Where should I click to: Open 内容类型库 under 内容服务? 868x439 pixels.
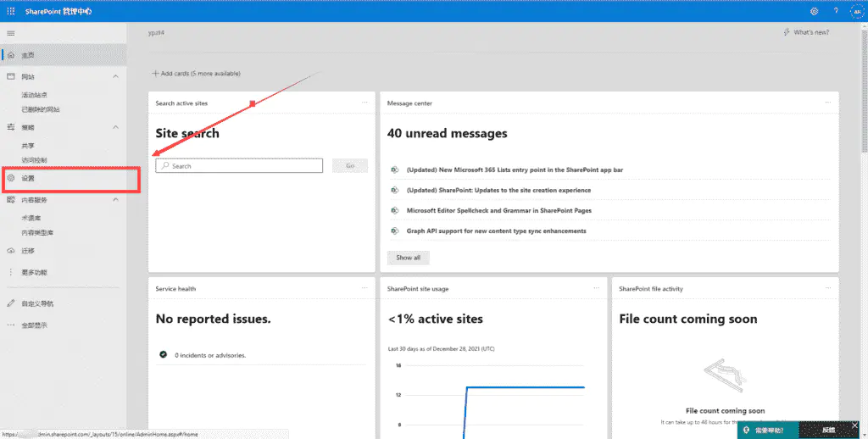(x=37, y=232)
